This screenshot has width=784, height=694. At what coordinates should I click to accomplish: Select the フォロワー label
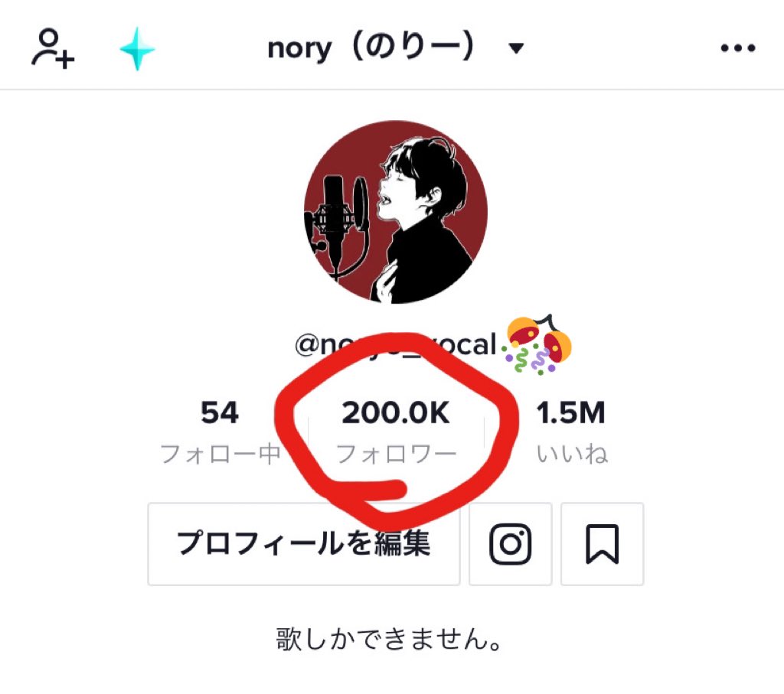tap(396, 455)
